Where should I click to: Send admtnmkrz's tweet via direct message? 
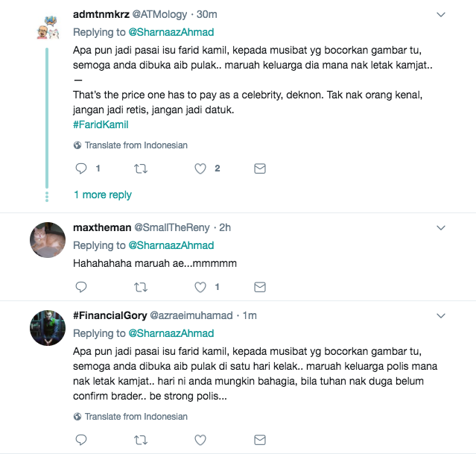[259, 169]
